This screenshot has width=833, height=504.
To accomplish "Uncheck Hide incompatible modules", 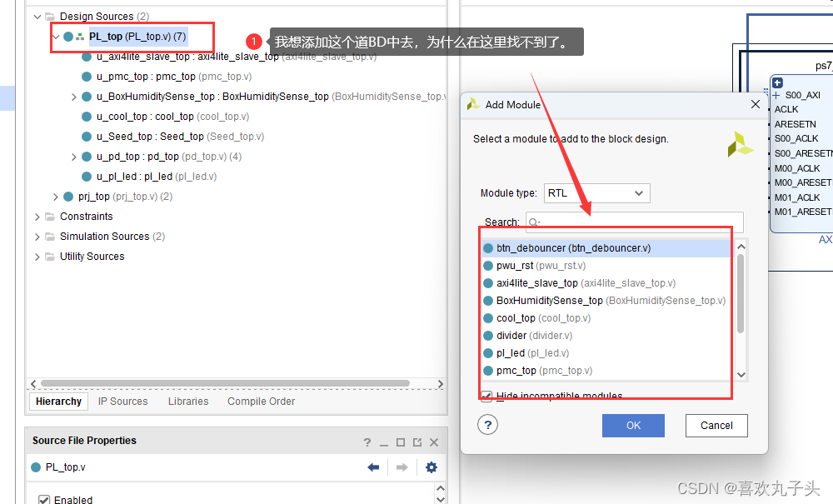I will 486,396.
